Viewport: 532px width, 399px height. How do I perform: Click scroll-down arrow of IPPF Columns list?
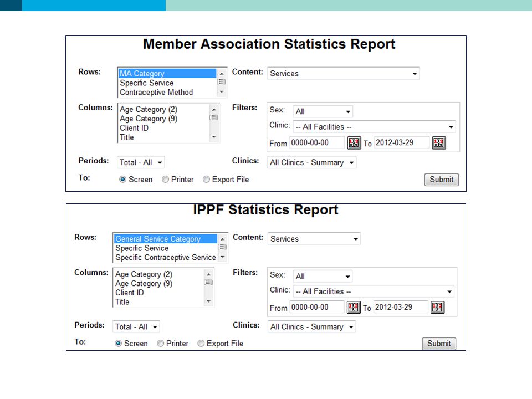tap(209, 301)
